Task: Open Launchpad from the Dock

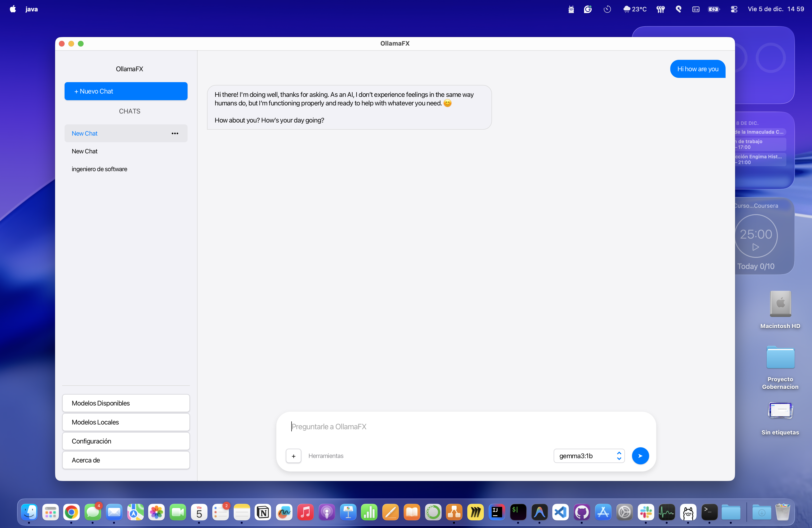Action: [51, 512]
